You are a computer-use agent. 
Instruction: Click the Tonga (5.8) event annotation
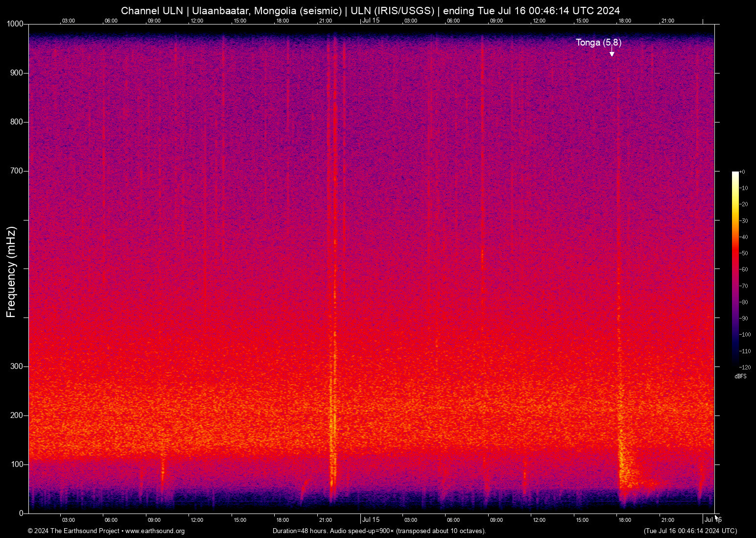tap(598, 43)
